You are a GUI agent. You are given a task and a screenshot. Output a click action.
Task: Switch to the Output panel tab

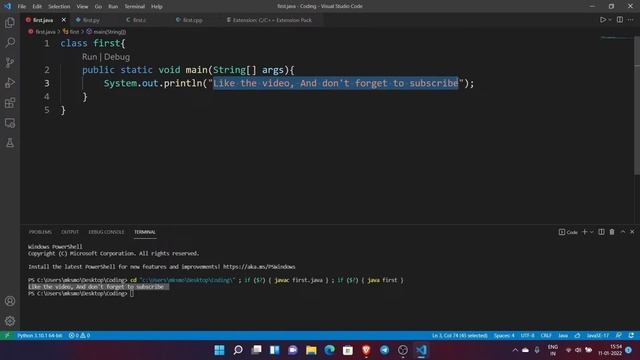[x=70, y=232]
